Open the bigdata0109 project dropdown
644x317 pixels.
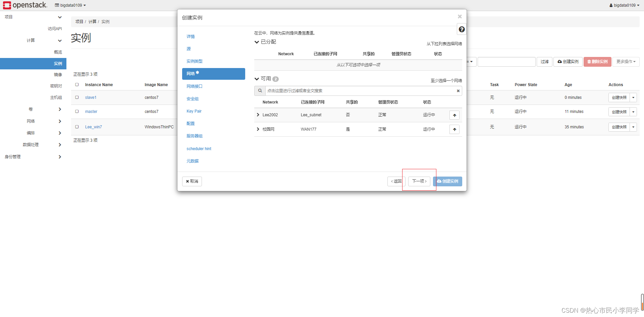[x=70, y=5]
